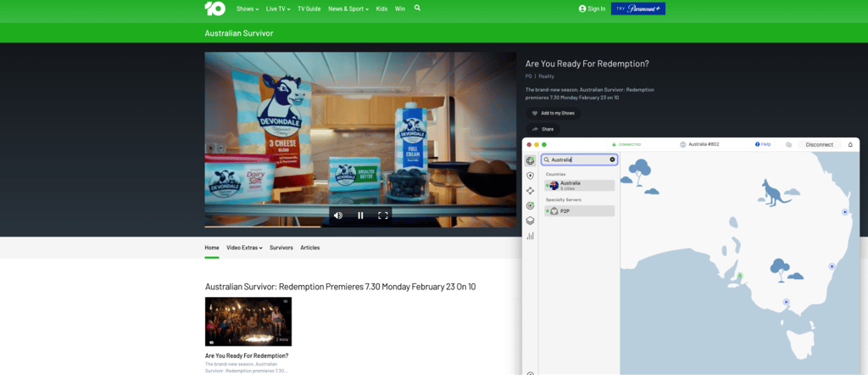Click the Try Paramount+ button
The width and height of the screenshot is (868, 375).
tap(638, 8)
